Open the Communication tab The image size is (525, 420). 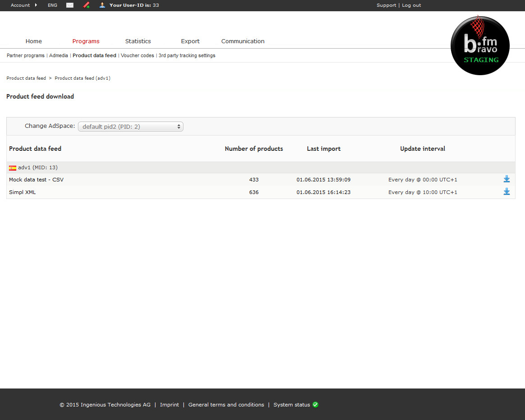tap(243, 41)
